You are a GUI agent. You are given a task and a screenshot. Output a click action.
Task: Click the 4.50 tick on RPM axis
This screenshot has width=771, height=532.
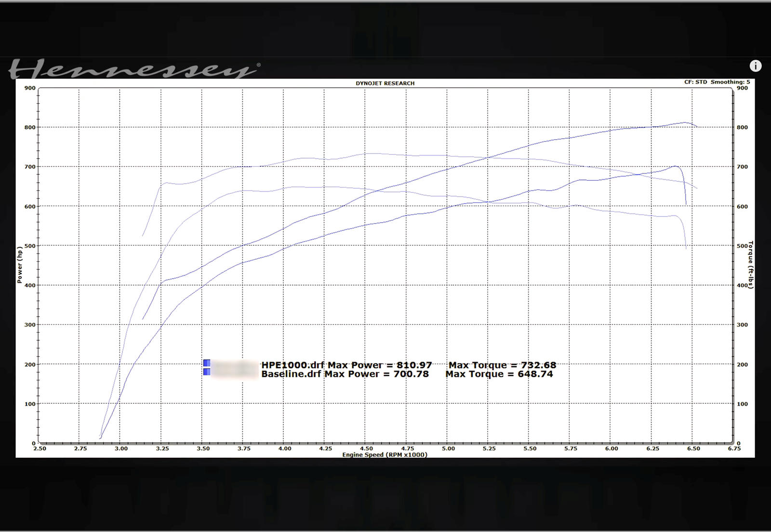click(366, 449)
